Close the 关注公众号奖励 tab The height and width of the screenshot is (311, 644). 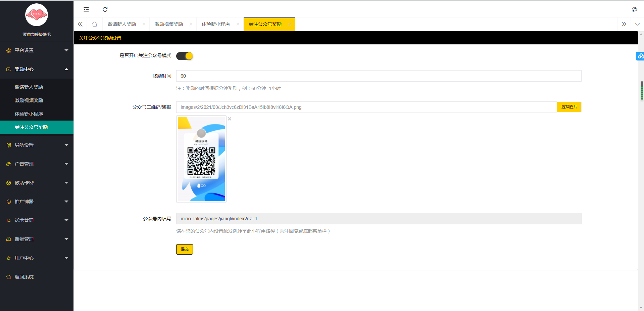pos(289,24)
